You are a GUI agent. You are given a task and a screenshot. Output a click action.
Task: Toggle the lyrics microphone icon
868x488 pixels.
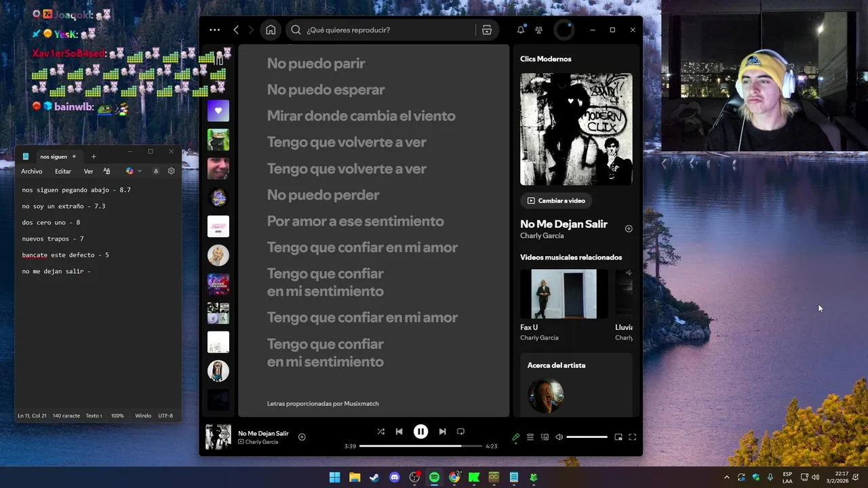(x=516, y=437)
